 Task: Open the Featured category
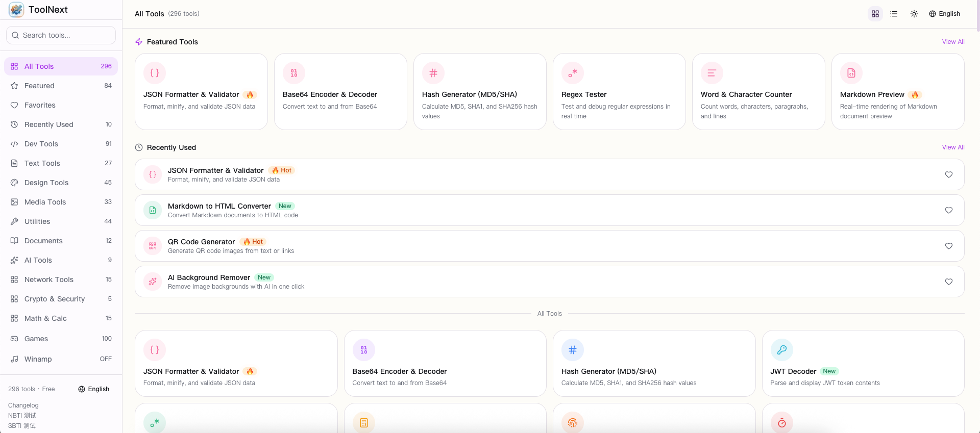point(61,86)
